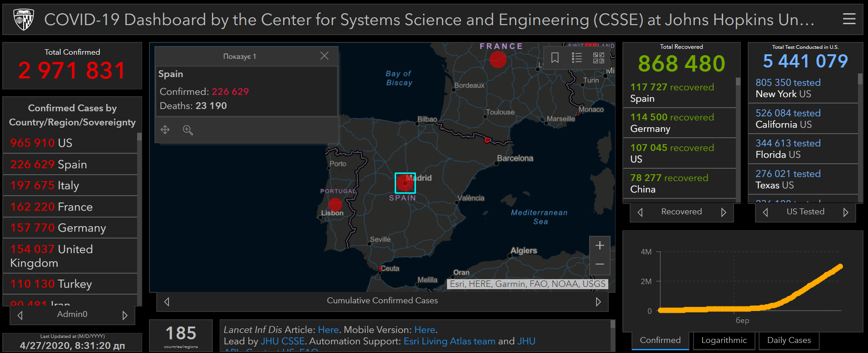Image resolution: width=868 pixels, height=353 pixels.
Task: Click the Barcelona label on the map
Action: (x=515, y=158)
